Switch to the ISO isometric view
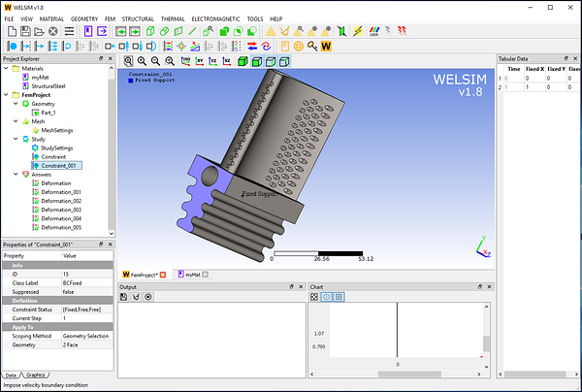The image size is (582, 392). (185, 61)
